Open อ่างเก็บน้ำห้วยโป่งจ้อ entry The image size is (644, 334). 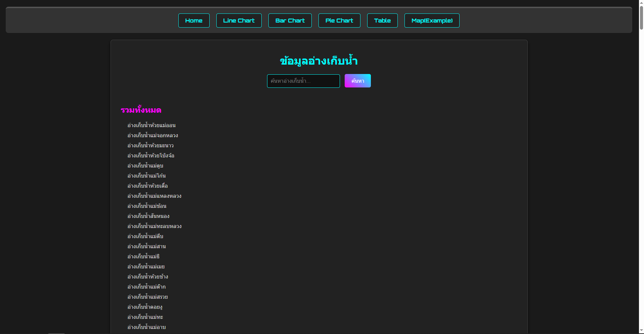click(x=151, y=156)
